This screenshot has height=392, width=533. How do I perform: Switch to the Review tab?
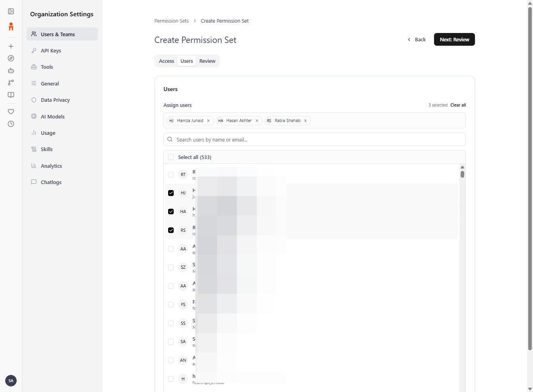[207, 61]
